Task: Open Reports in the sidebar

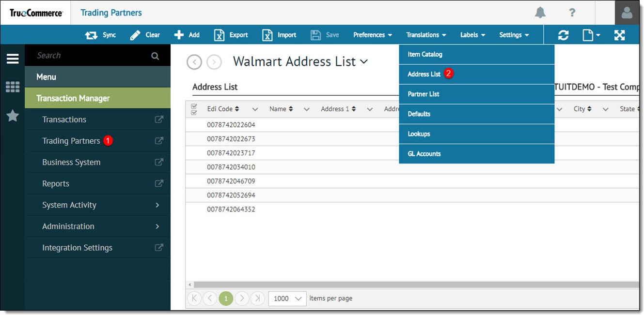Action: pos(56,183)
